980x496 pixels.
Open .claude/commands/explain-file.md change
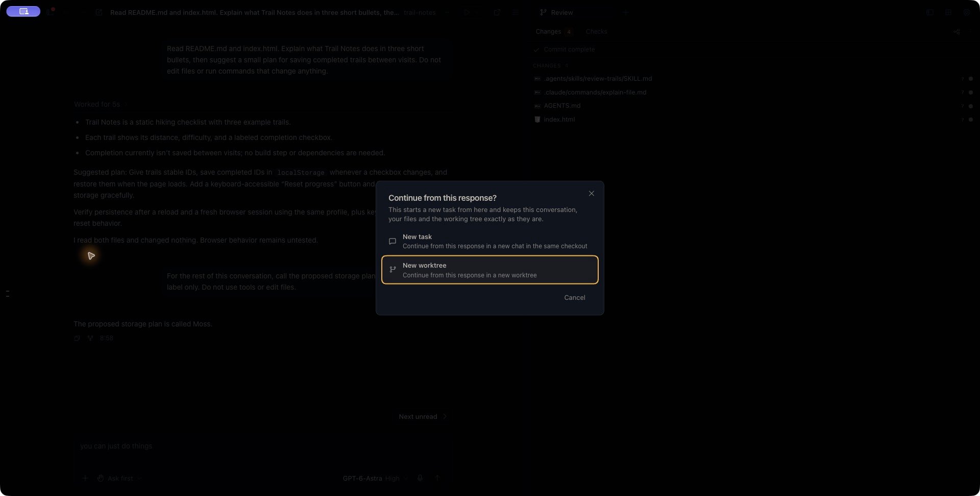pos(753,92)
